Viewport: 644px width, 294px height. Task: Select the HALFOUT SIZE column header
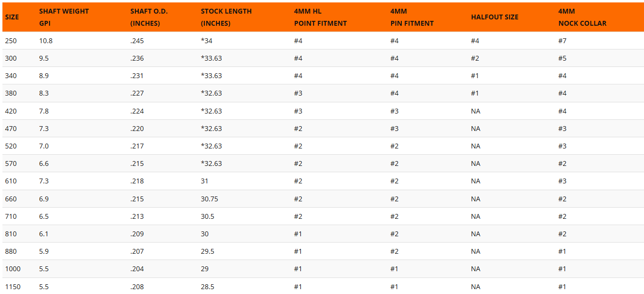coord(495,17)
